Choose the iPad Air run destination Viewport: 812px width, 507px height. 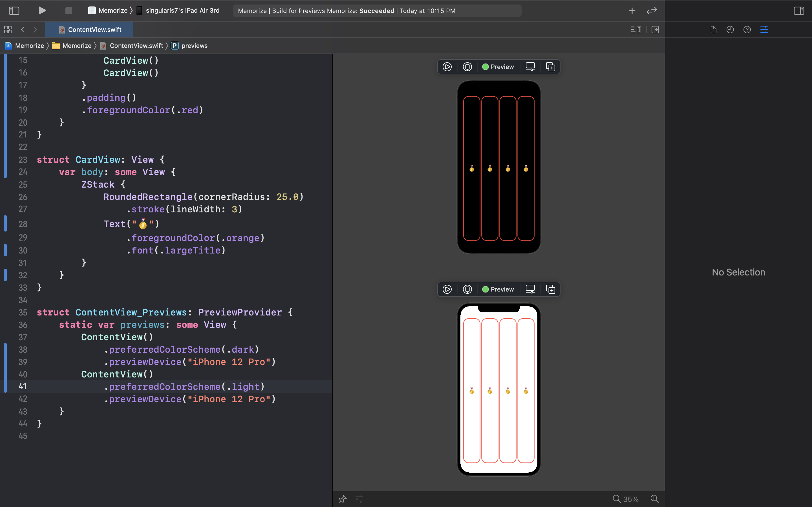tap(182, 11)
